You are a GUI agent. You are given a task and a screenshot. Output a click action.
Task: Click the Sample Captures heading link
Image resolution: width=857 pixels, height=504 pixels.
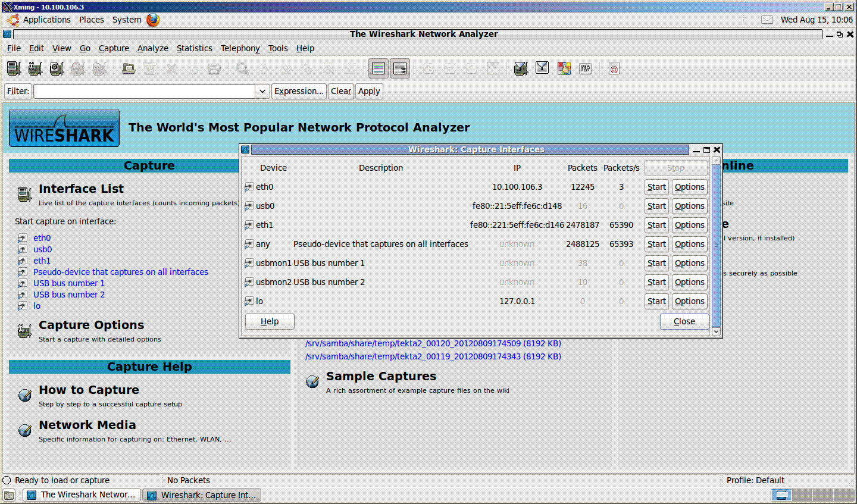(x=381, y=376)
